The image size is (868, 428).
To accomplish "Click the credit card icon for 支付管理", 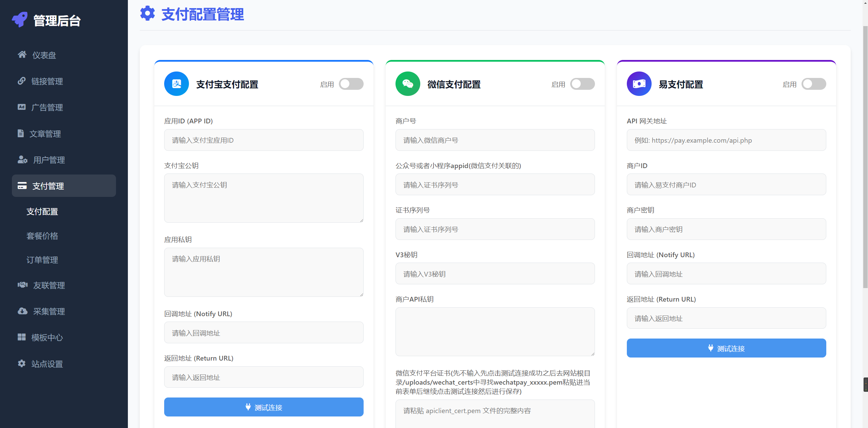I will click(22, 185).
